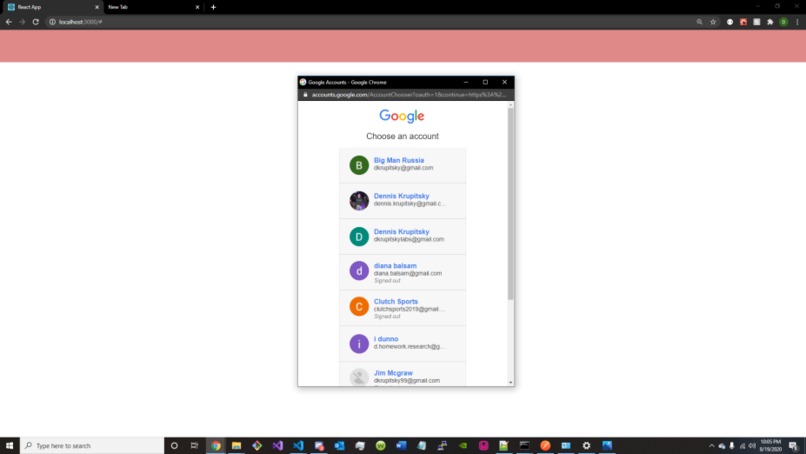The width and height of the screenshot is (806, 454).
Task: Open Outlook from taskbar
Action: pyautogui.click(x=339, y=445)
